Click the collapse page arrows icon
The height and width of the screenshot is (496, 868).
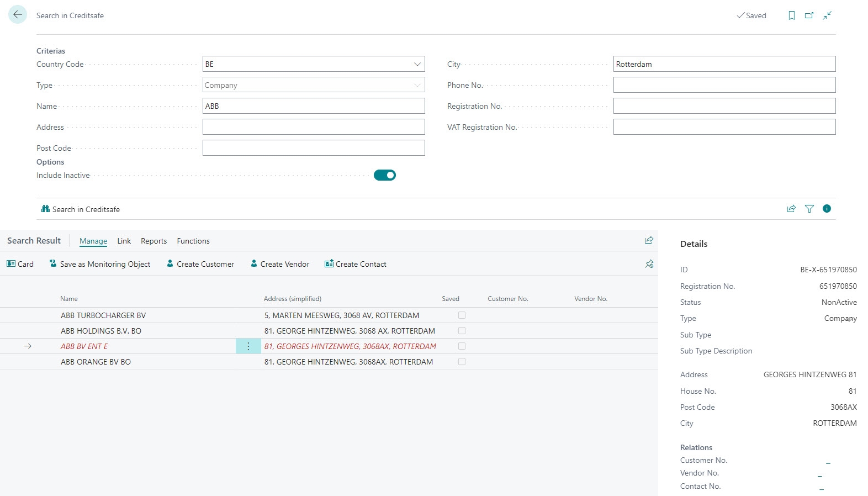coord(827,15)
